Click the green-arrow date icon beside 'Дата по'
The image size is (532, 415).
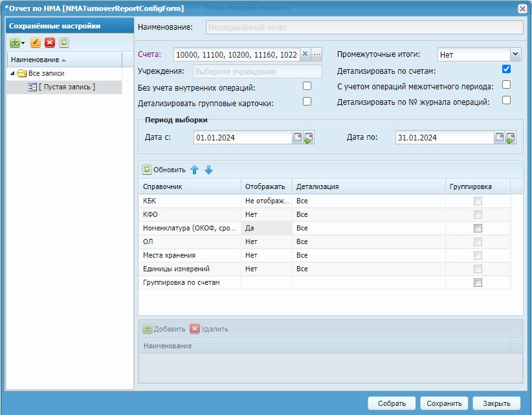point(511,137)
